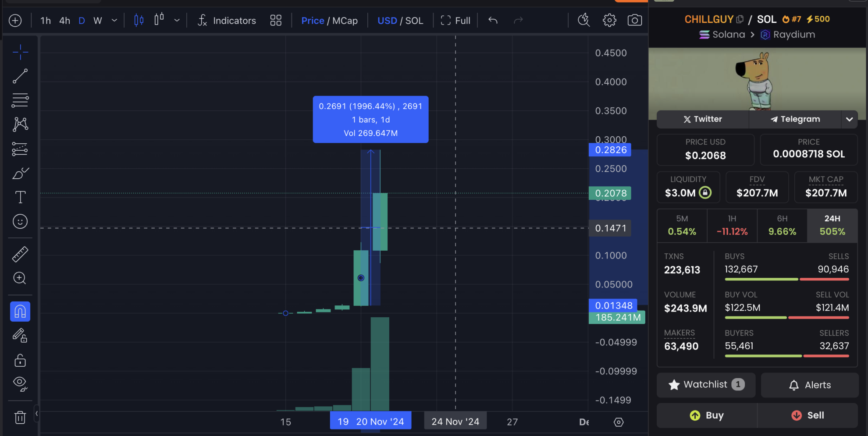The image size is (868, 436).
Task: Remove drawings with the trash icon
Action: [x=20, y=417]
